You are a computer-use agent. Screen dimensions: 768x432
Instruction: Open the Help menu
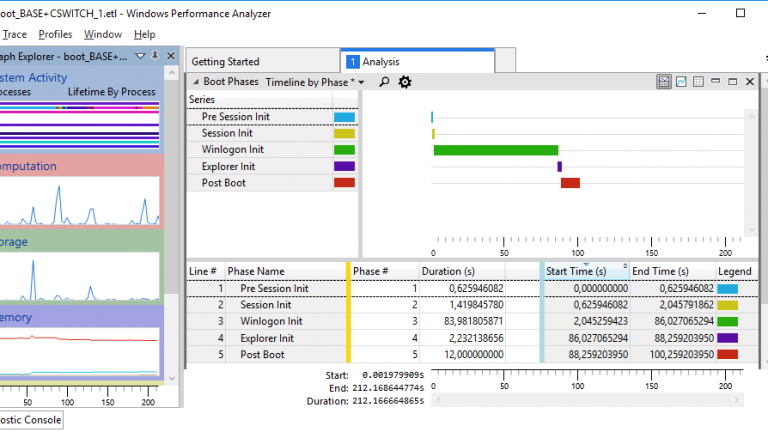point(144,34)
